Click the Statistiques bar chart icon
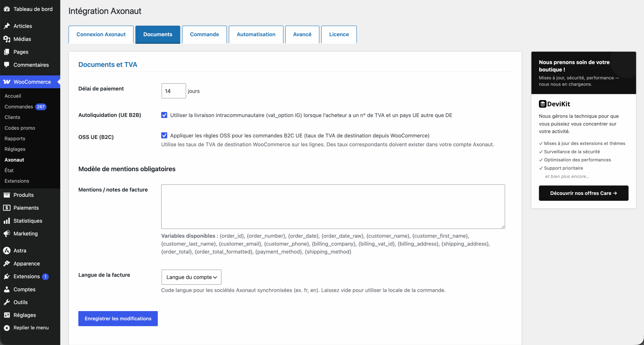The height and width of the screenshot is (345, 644). [x=7, y=221]
